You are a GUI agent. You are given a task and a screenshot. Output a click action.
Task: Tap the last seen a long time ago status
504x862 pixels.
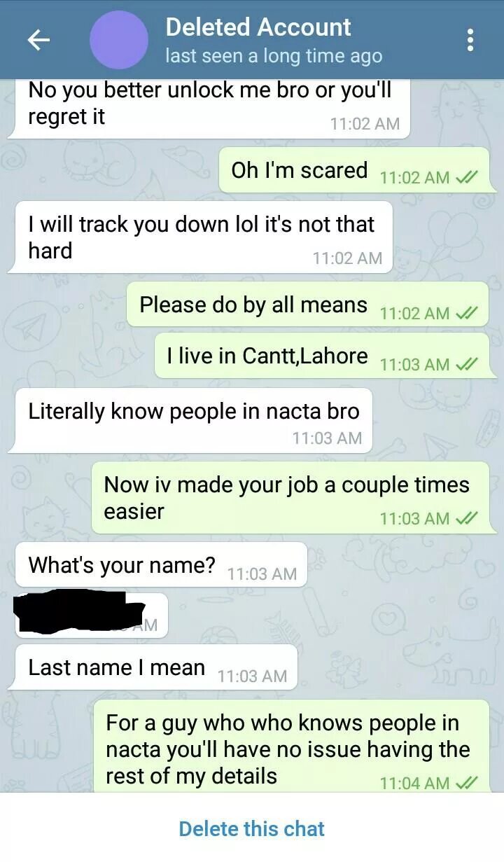click(x=274, y=56)
